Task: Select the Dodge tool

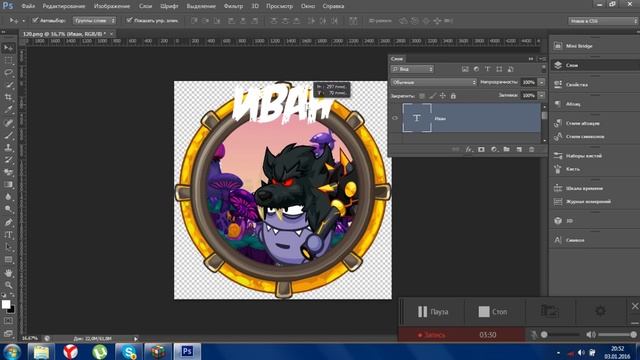Action: tap(8, 209)
